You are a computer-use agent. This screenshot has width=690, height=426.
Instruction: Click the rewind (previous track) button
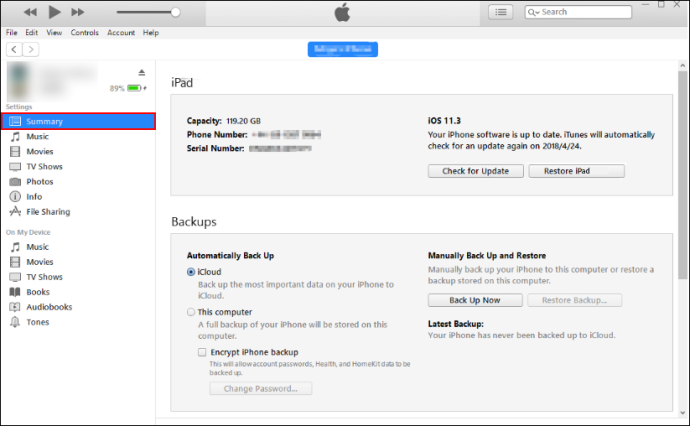(x=30, y=12)
